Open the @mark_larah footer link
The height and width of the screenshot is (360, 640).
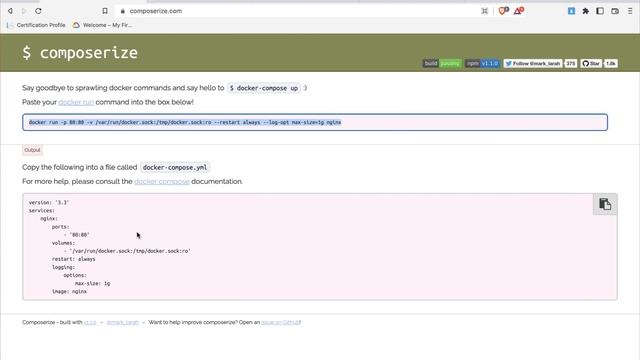click(x=122, y=322)
